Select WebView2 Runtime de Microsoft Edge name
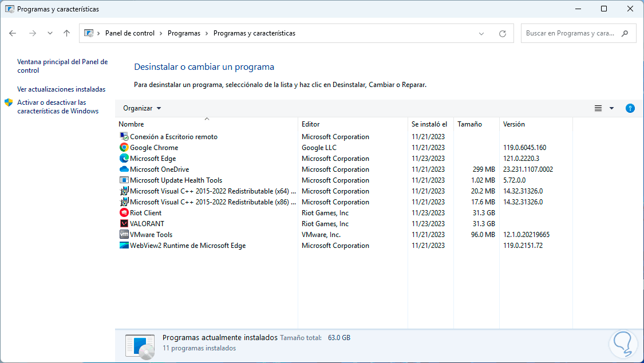 [x=188, y=246]
